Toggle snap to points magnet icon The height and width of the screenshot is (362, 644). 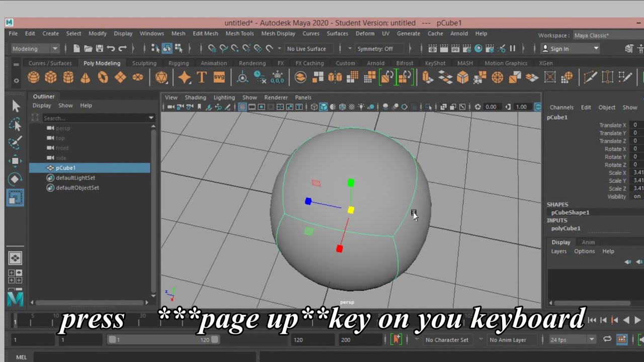point(235,49)
